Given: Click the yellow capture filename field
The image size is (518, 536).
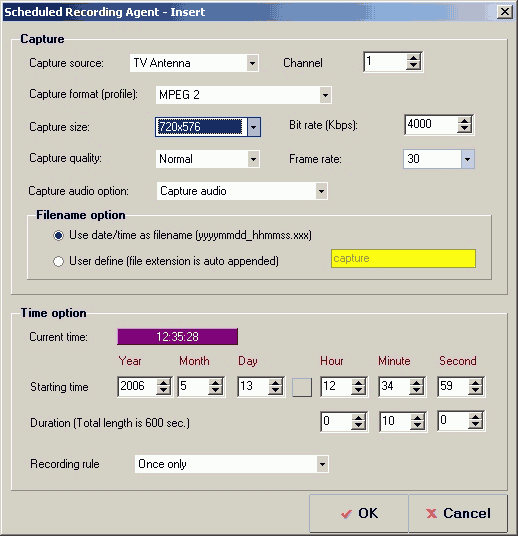Looking at the screenshot, I should 403,258.
